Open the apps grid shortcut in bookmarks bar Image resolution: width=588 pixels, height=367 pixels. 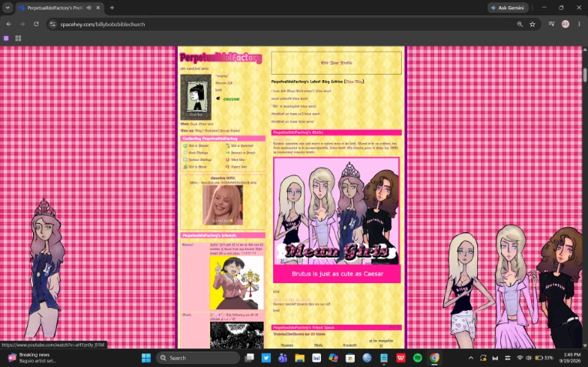point(18,38)
